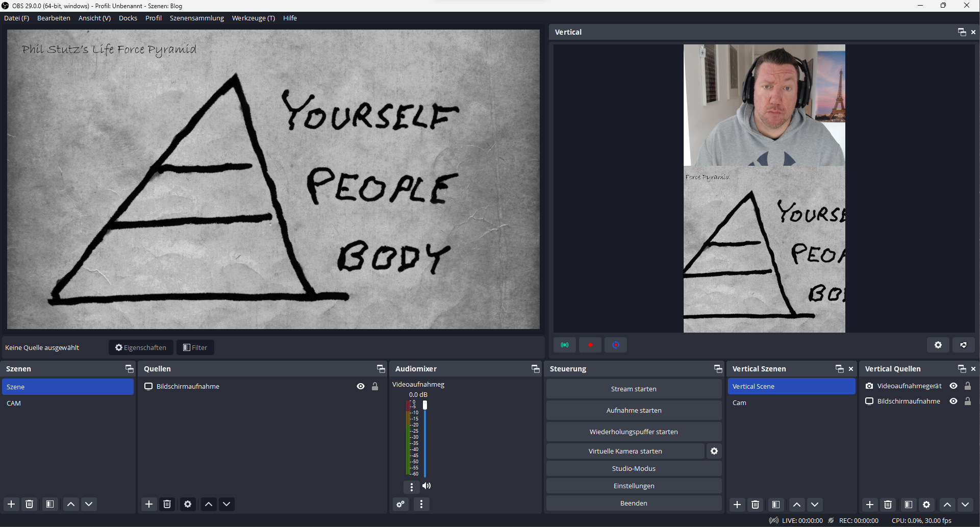This screenshot has width=980, height=527.
Task: Click the Aufnahme starten button
Action: click(634, 410)
